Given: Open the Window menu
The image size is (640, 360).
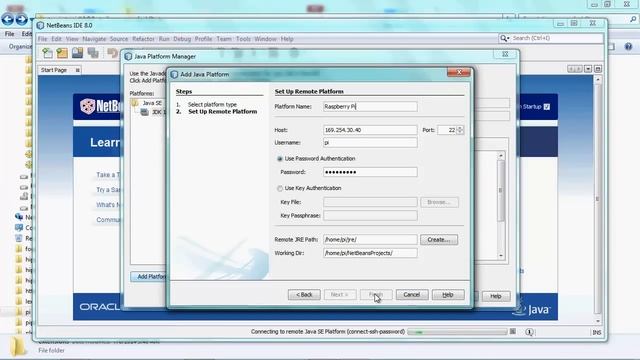Looking at the screenshot, I should tap(265, 39).
